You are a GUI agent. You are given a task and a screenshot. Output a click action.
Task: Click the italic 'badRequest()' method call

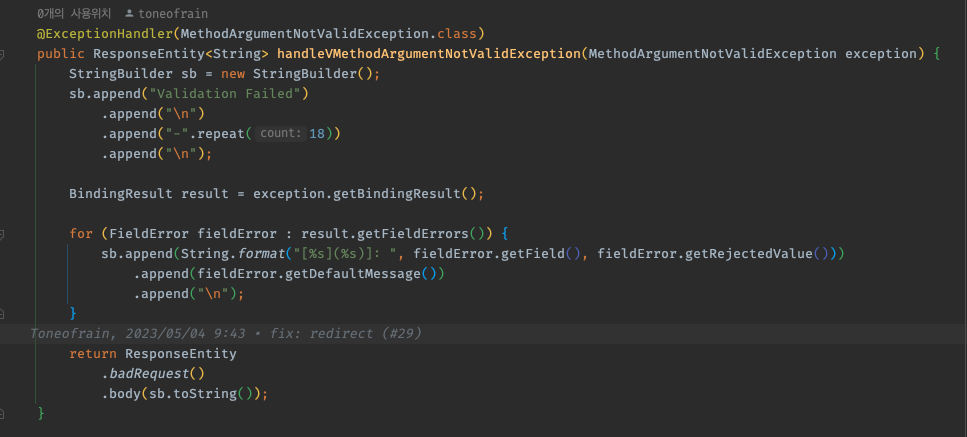[x=157, y=374]
